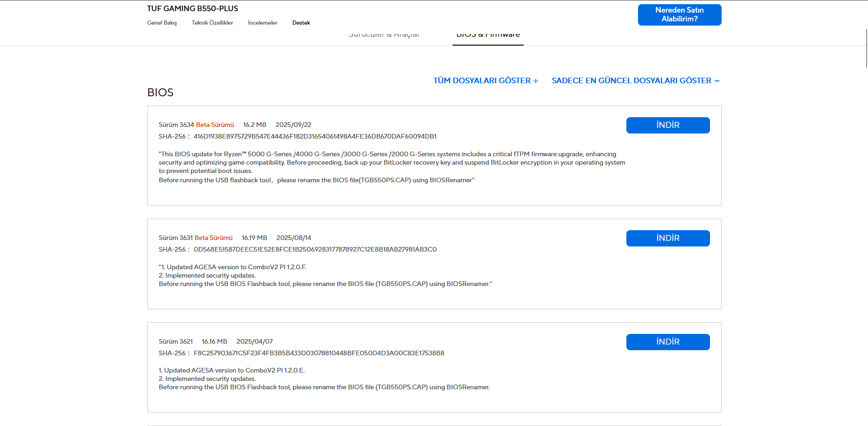Click the ComboV2 PI 1.2.0.E AGESA note
The height and width of the screenshot is (426, 868).
coord(232,370)
